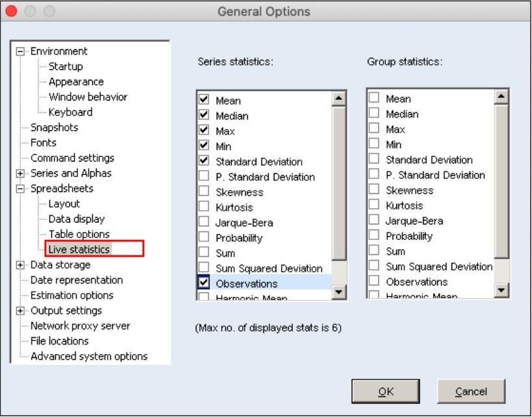Image resolution: width=532 pixels, height=417 pixels.
Task: Enable Skewness in Series statistics
Action: click(204, 192)
